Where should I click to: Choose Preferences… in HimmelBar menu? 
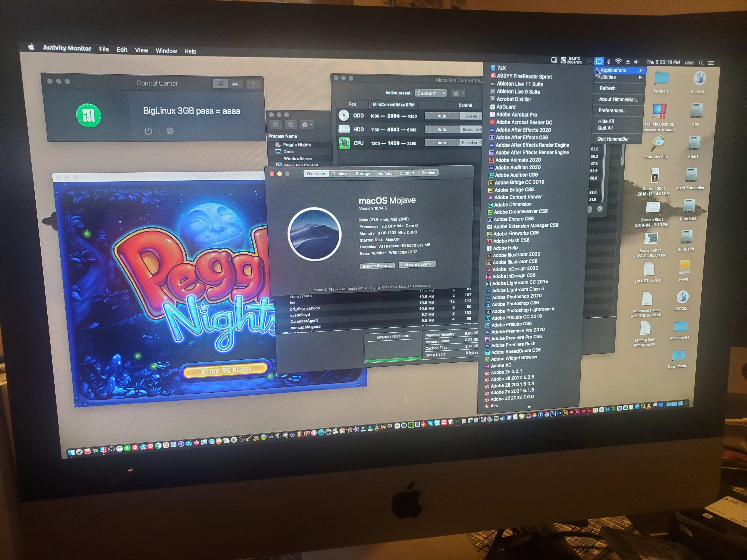pyautogui.click(x=612, y=110)
